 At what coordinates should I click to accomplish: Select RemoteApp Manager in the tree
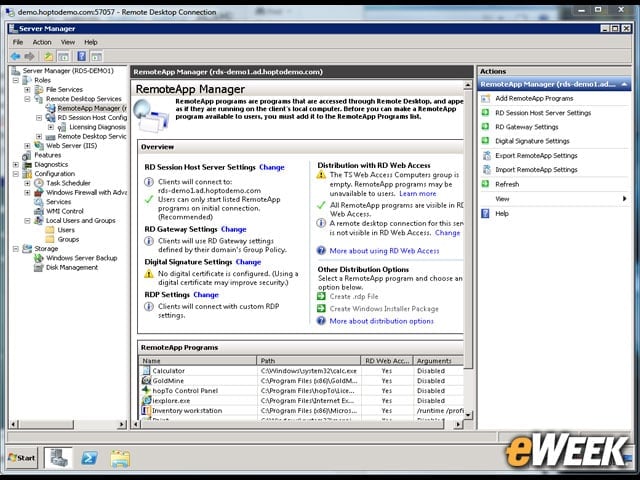tap(92, 108)
